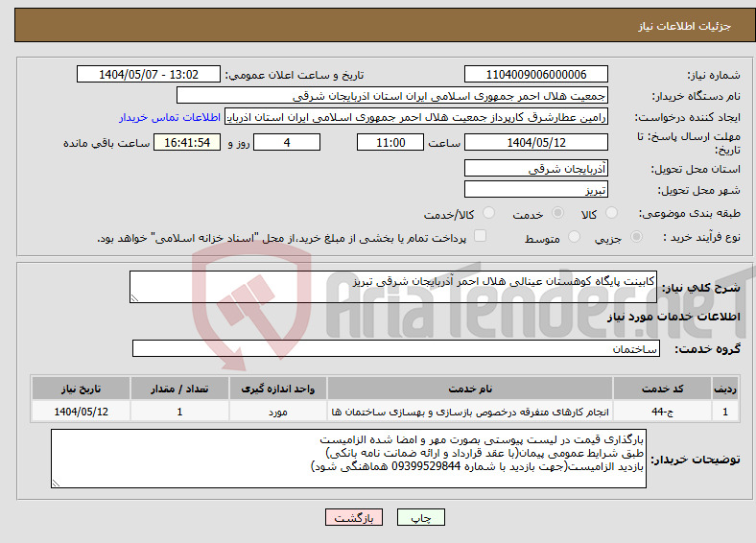Click the واحد اندازه گیری column header
The height and width of the screenshot is (543, 756).
pyautogui.click(x=278, y=389)
